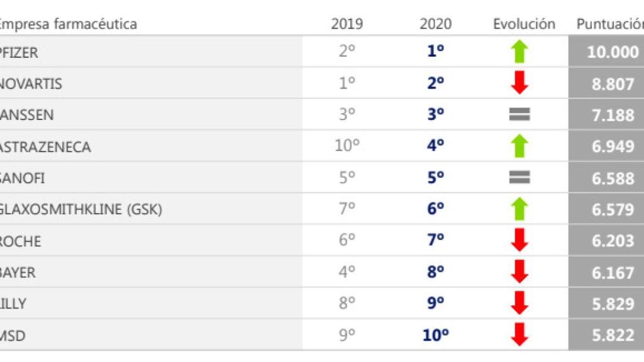Click Bayer's red down arrow
Viewport: 644px width, 362px height.
tap(519, 271)
